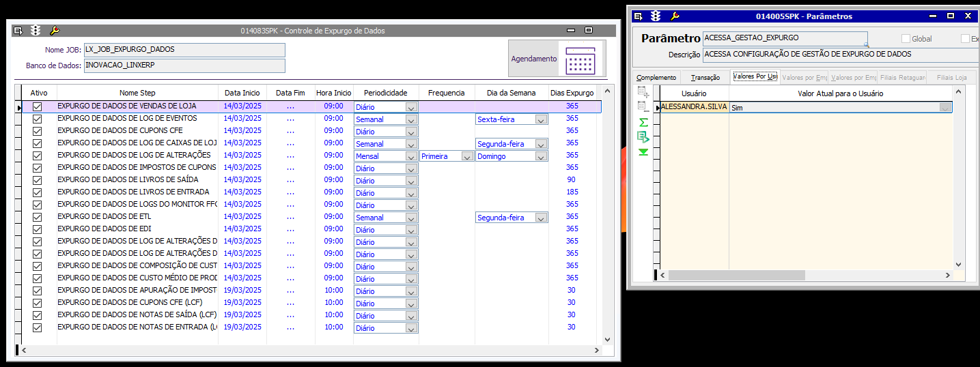Viewport: 980px width, 367px height.
Task: Click Dias Expurgo value 90 for LIVROS DE SAÍDA
Action: tap(572, 180)
